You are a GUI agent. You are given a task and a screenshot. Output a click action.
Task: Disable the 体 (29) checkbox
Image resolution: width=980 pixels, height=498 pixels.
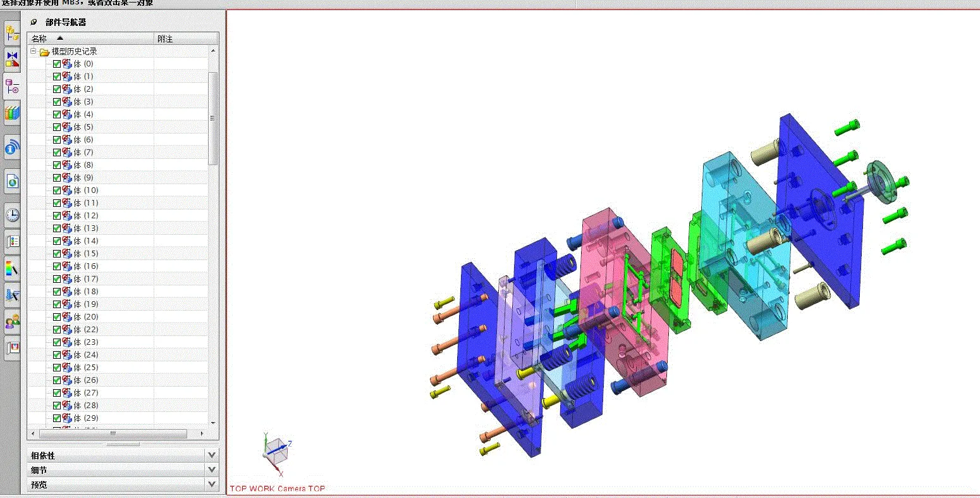[x=56, y=418]
